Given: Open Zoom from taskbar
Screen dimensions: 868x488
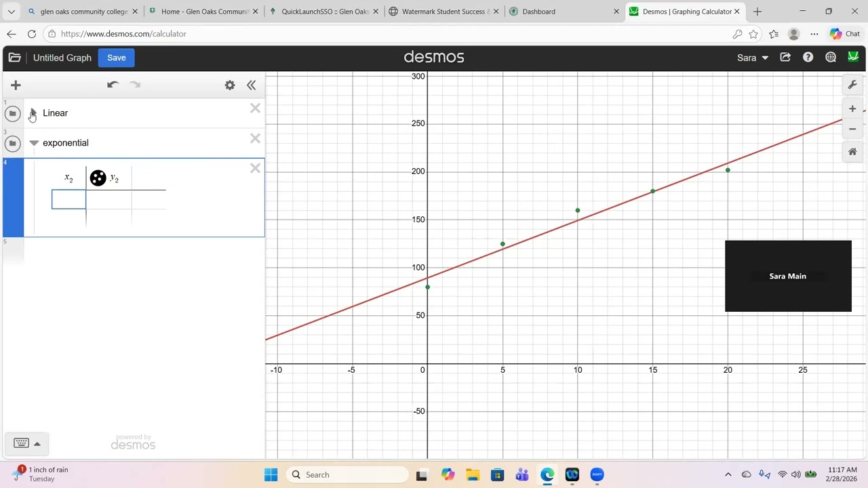Looking at the screenshot, I should pos(597,474).
